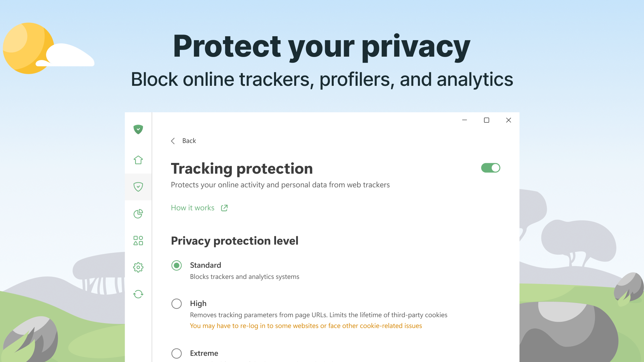This screenshot has height=362, width=644.
Task: Select the High protection level
Action: click(x=176, y=304)
